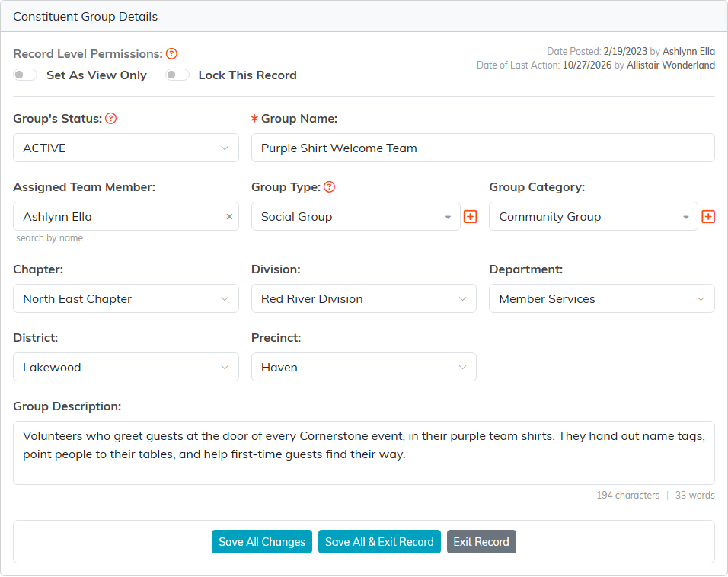728x577 pixels.
Task: Click the Exit Record button
Action: (481, 542)
